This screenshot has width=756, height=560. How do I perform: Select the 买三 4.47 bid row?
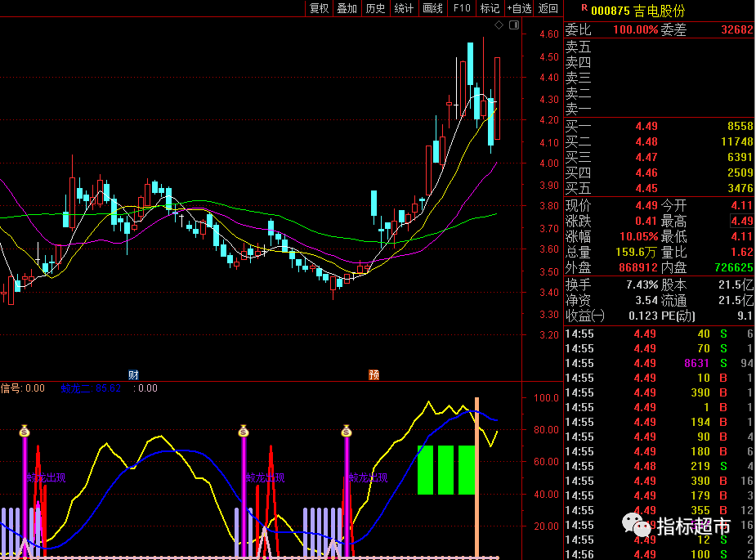(659, 157)
